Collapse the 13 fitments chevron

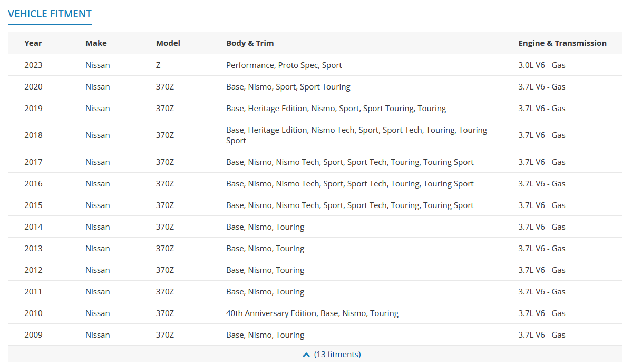306,355
